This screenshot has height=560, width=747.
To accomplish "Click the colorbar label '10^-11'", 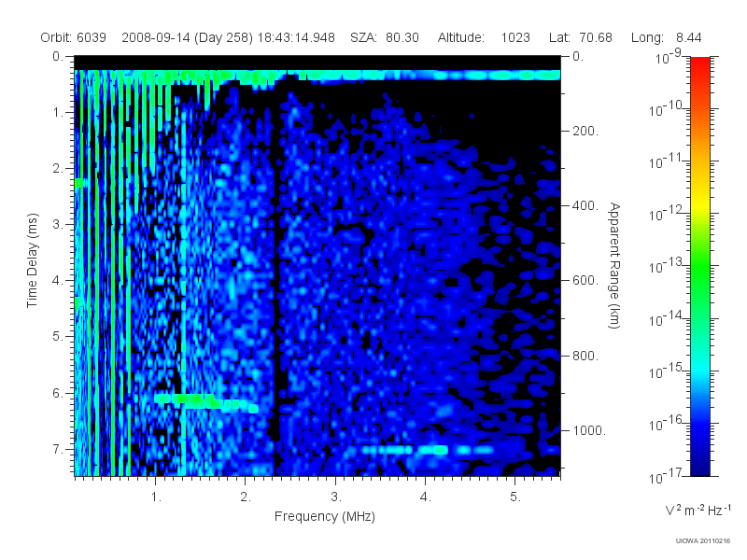I will 667,161.
